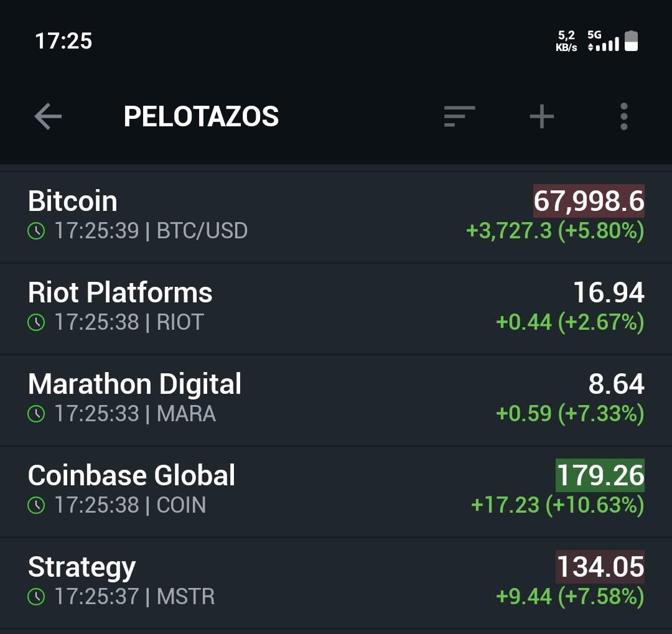
Task: Tap Bitcoin price 67,998.6
Action: click(x=589, y=201)
